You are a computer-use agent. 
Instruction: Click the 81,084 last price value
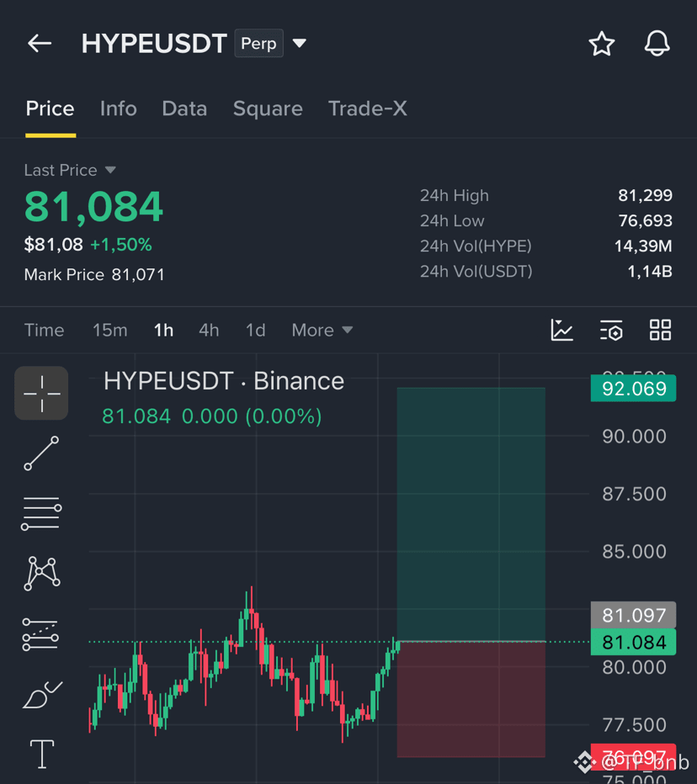93,206
